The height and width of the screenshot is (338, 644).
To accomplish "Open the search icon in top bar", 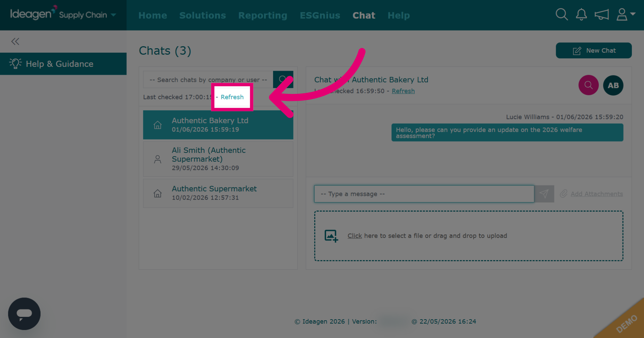I will (561, 15).
